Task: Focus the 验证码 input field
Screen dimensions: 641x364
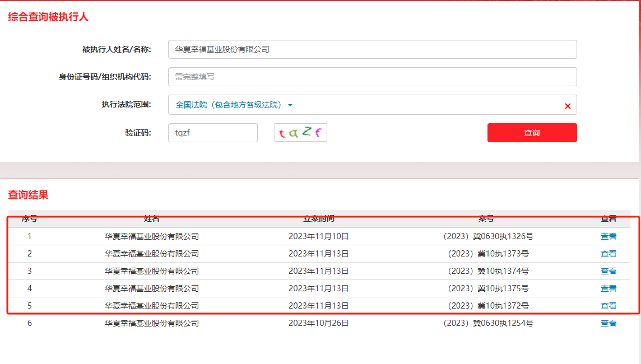Action: [x=212, y=133]
